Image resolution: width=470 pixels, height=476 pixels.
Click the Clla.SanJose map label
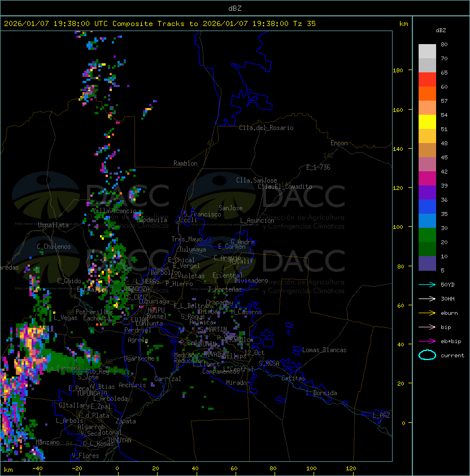click(x=256, y=180)
